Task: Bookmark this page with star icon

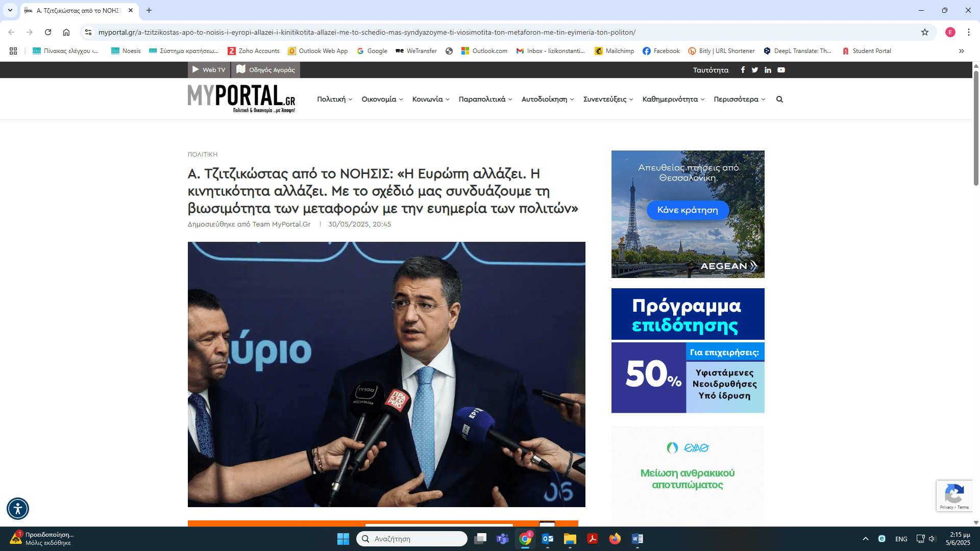Action: (x=925, y=32)
